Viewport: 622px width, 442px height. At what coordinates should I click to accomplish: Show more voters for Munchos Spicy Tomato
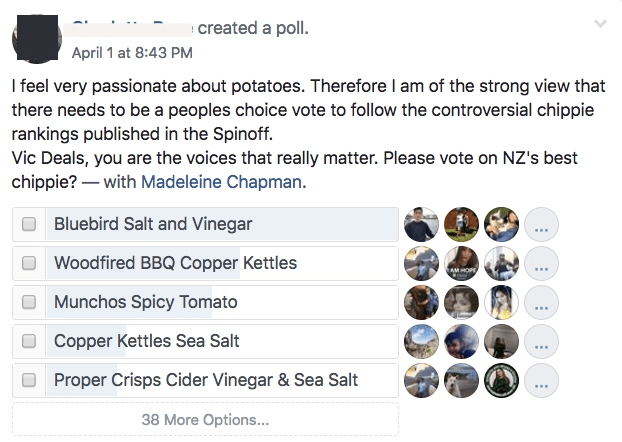541,303
